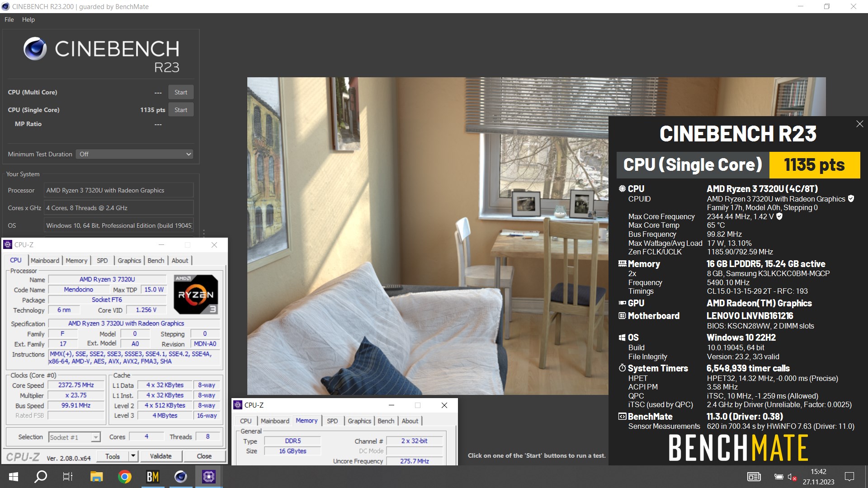Click the CPU-Z title bar icon of top window

(x=8, y=244)
